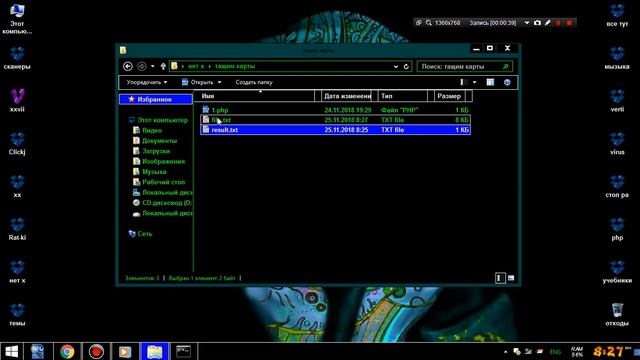Switch to large icons view in status bar

[511, 278]
